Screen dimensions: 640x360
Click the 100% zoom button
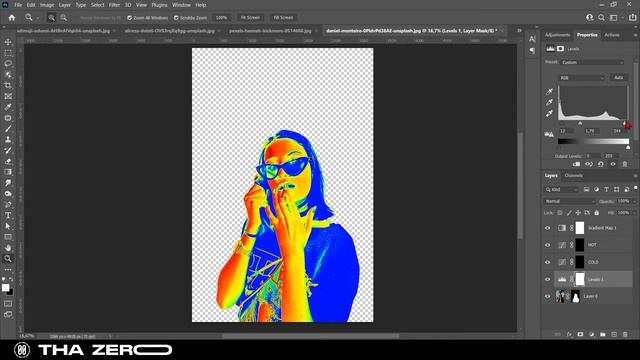(x=221, y=18)
